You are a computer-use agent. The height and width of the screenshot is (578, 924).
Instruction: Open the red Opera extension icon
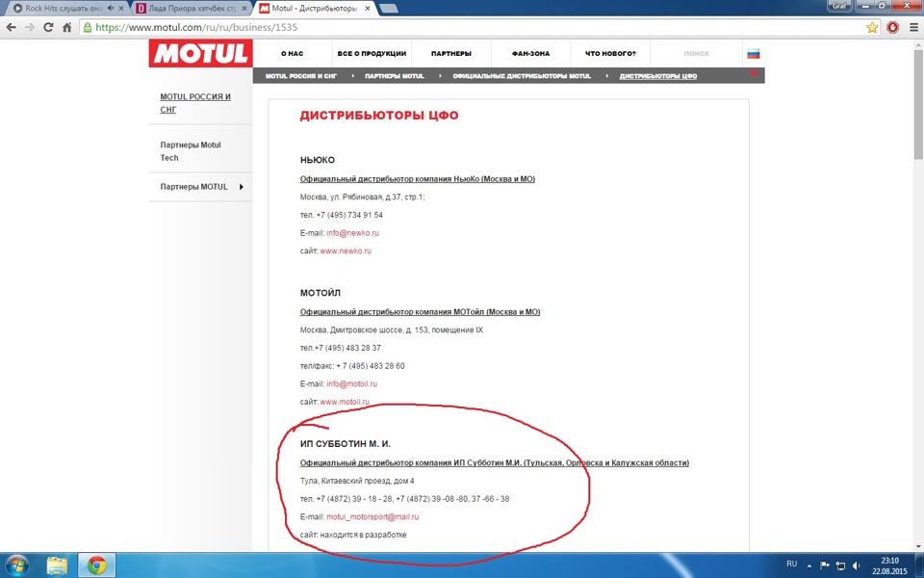[x=892, y=27]
